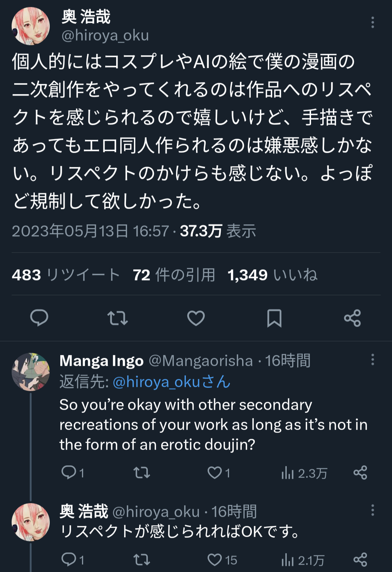The width and height of the screenshot is (392, 572).
Task: Open the 72 件の引用 quotes list
Action: (x=174, y=275)
